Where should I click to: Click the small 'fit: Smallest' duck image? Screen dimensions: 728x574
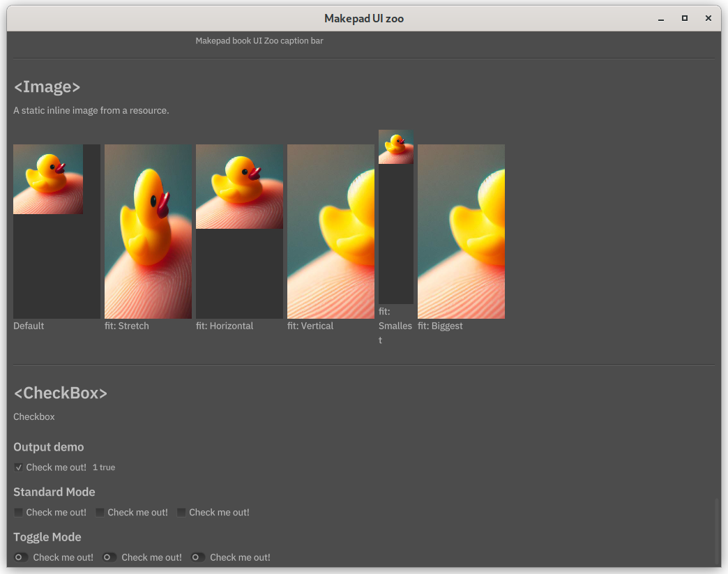click(396, 147)
